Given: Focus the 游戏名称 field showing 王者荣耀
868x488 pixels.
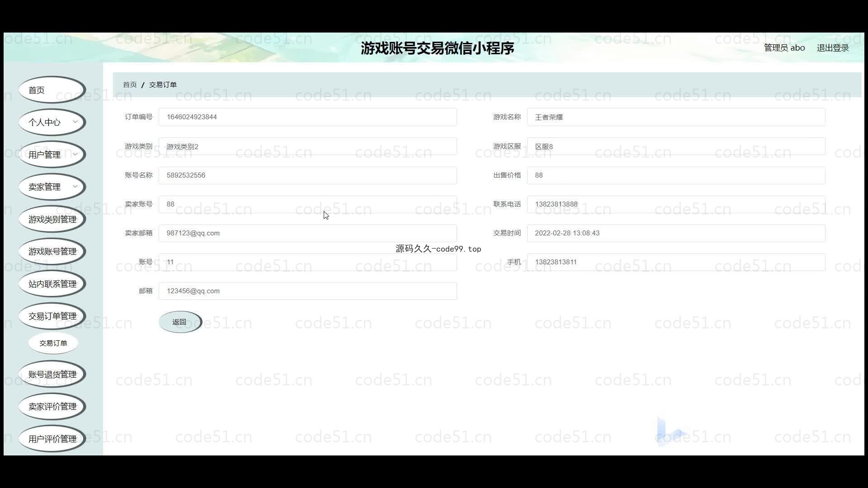Looking at the screenshot, I should (676, 117).
